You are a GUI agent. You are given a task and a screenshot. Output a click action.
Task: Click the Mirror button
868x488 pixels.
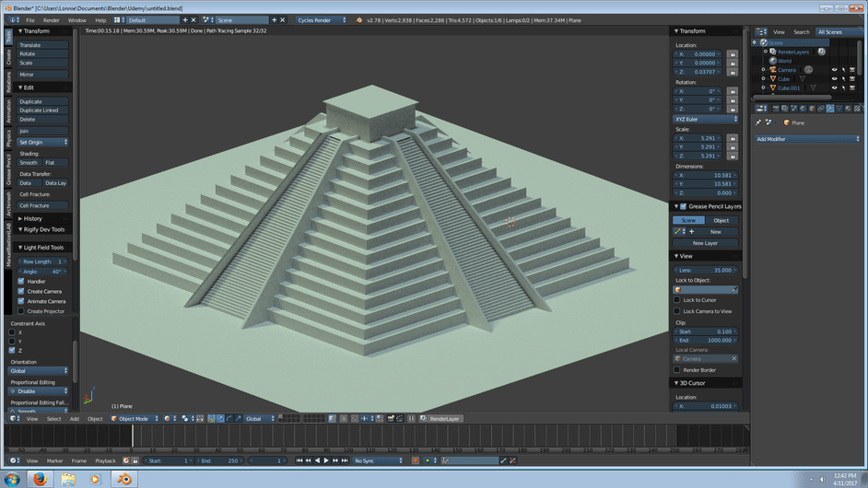click(x=42, y=75)
